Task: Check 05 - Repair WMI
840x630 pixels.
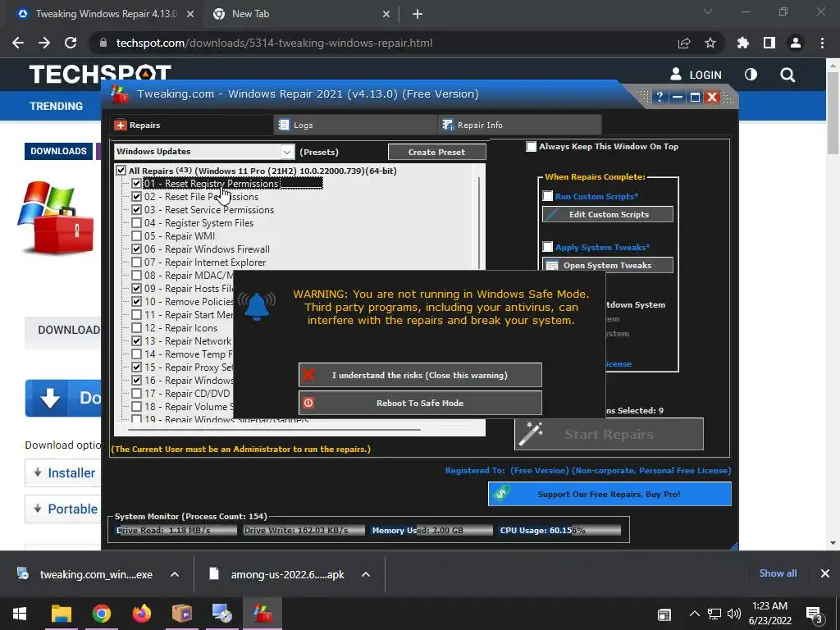Action: (x=137, y=235)
